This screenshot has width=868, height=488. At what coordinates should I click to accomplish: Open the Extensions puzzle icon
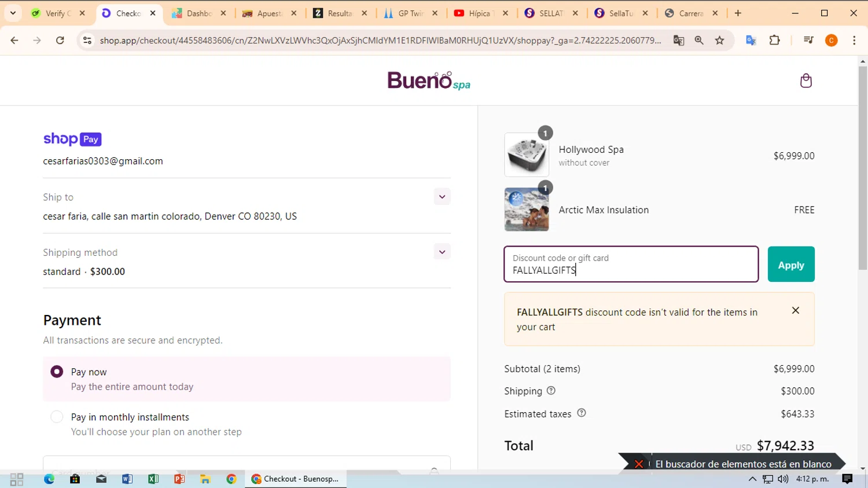pyautogui.click(x=775, y=40)
